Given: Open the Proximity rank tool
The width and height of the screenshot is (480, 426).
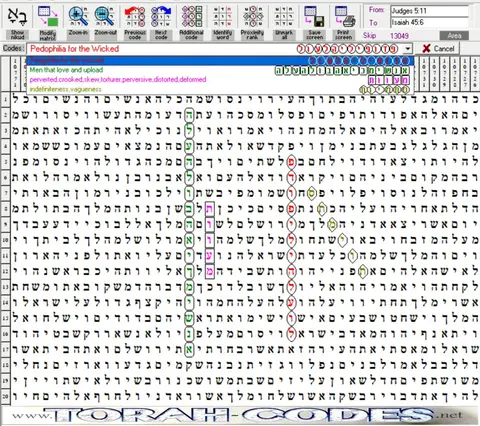Looking at the screenshot, I should [x=252, y=17].
